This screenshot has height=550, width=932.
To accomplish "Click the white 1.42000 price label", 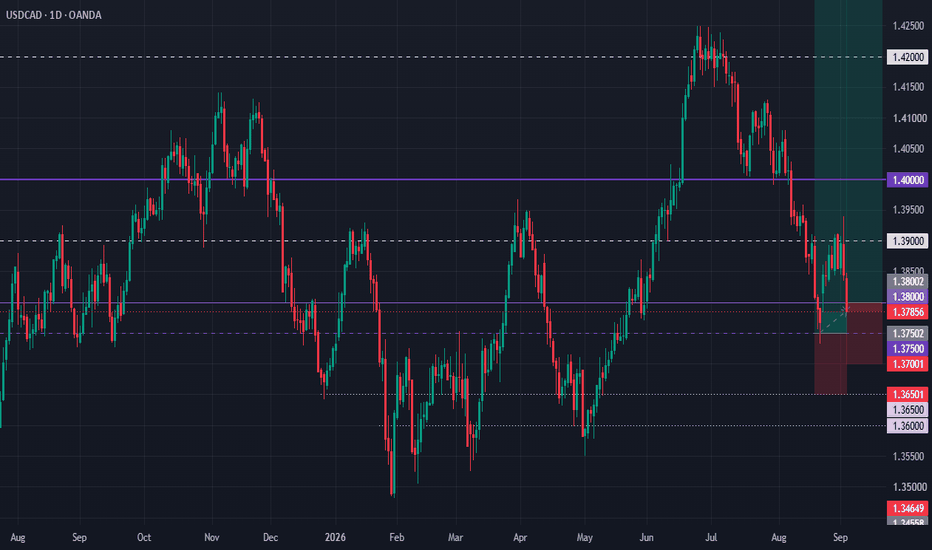I will [907, 57].
